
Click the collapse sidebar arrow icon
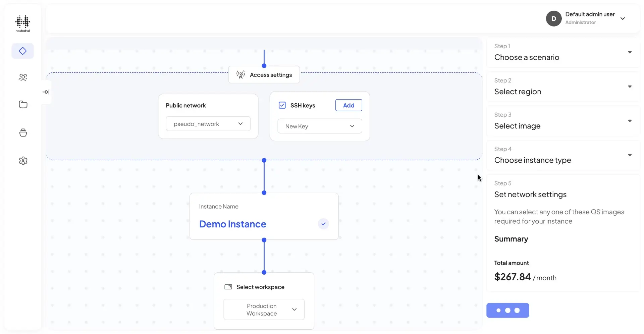tap(46, 92)
